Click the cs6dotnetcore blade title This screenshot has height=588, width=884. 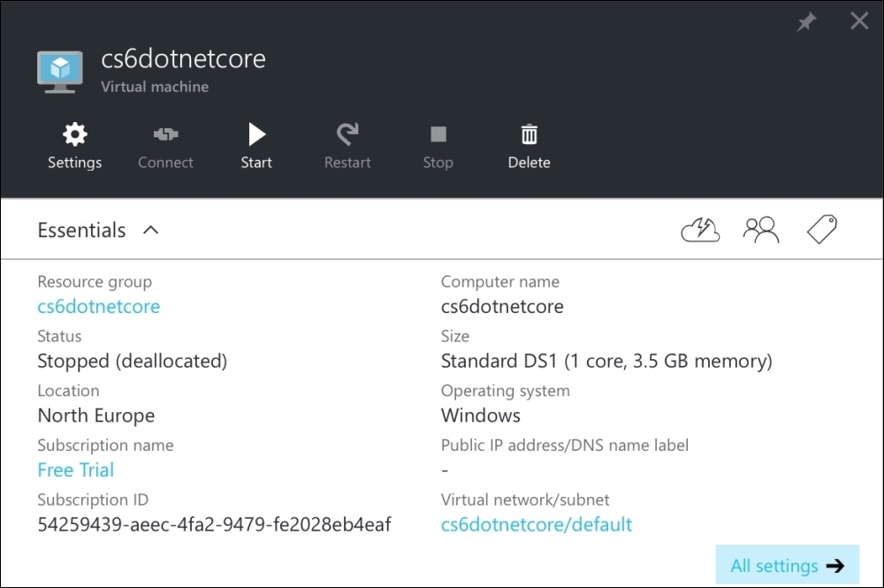pyautogui.click(x=183, y=58)
